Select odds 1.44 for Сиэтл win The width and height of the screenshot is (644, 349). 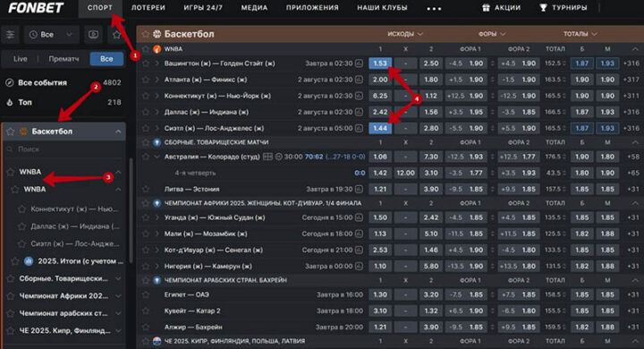380,128
